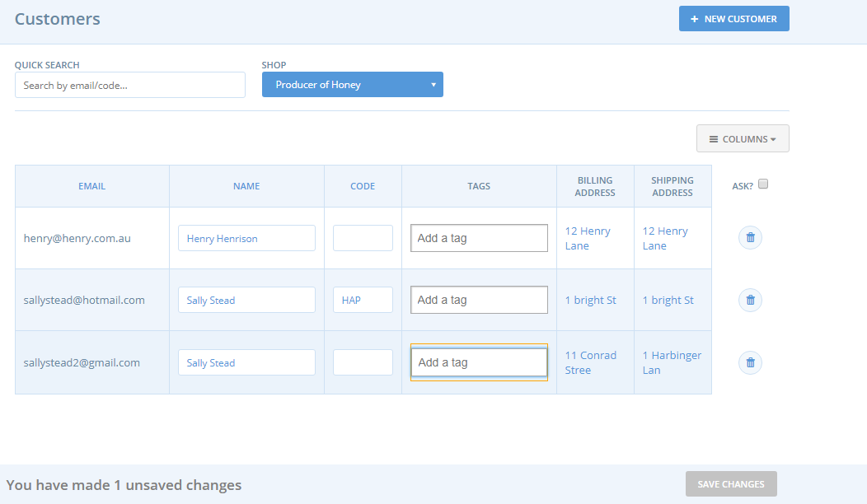Add a tag for sallystead@hotmail.com
The width and height of the screenshot is (867, 504).
point(479,300)
